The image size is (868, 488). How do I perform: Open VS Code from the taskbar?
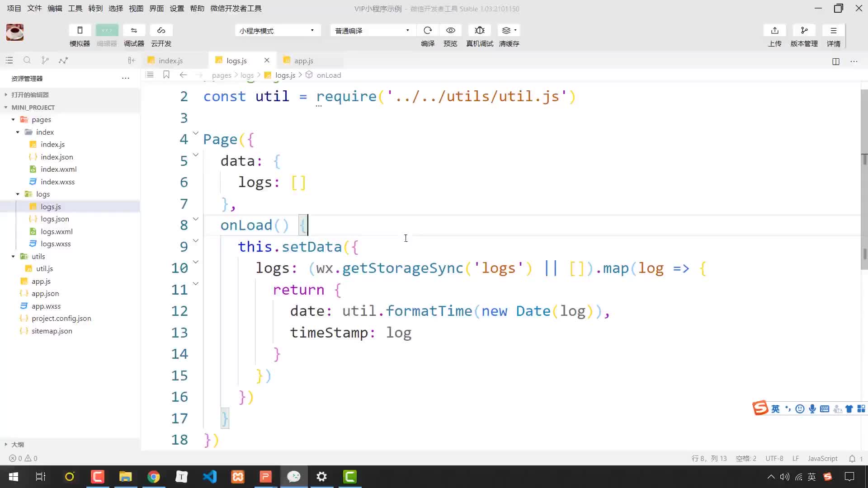pyautogui.click(x=209, y=477)
